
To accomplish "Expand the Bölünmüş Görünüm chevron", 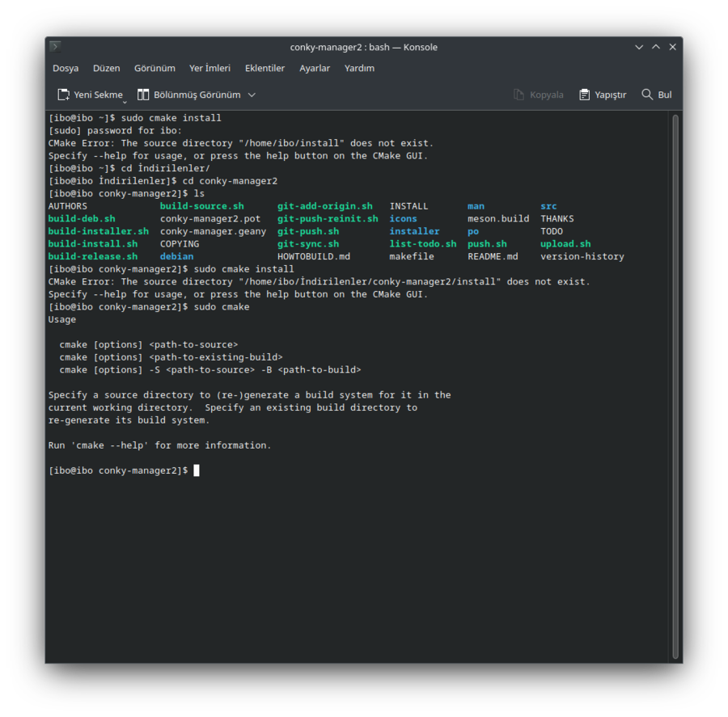I will click(252, 95).
